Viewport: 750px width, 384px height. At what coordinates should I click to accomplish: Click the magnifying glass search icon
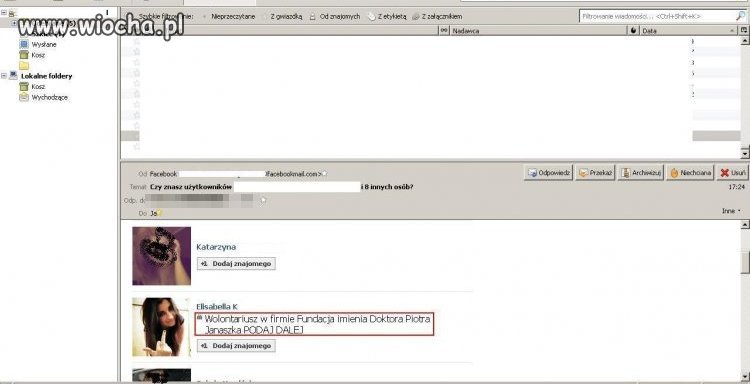coord(740,16)
